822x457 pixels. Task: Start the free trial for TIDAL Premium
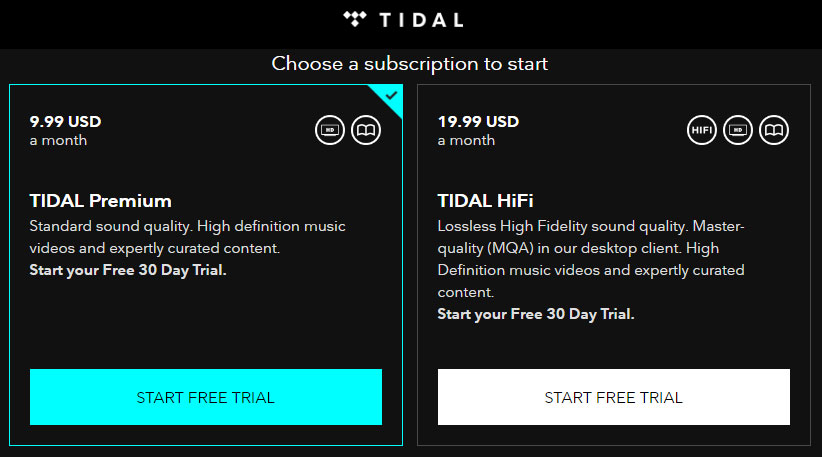pos(205,397)
